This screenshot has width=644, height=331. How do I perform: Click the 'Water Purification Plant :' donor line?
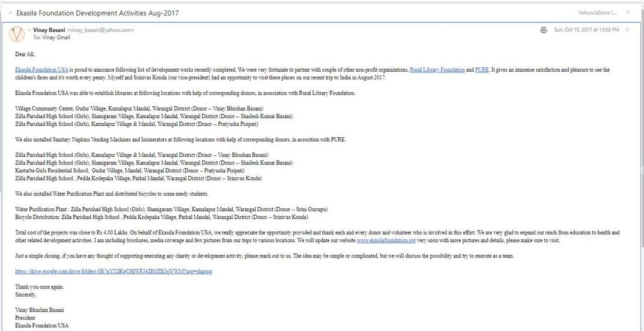click(x=171, y=210)
